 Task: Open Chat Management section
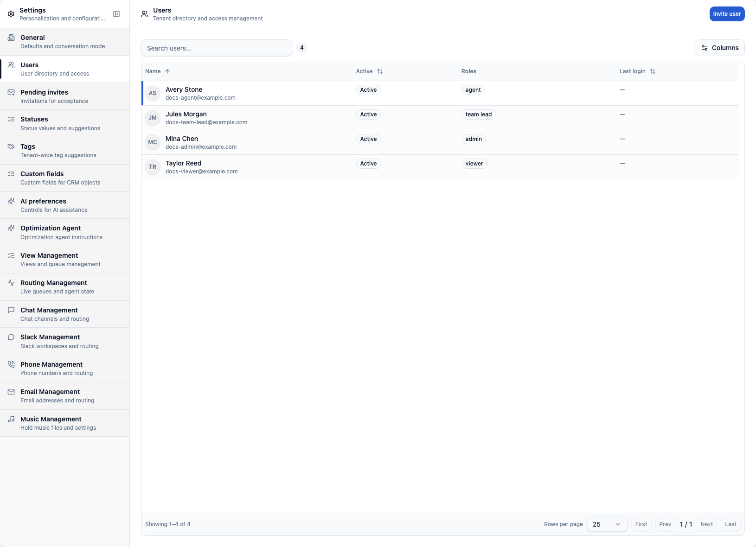coord(65,314)
